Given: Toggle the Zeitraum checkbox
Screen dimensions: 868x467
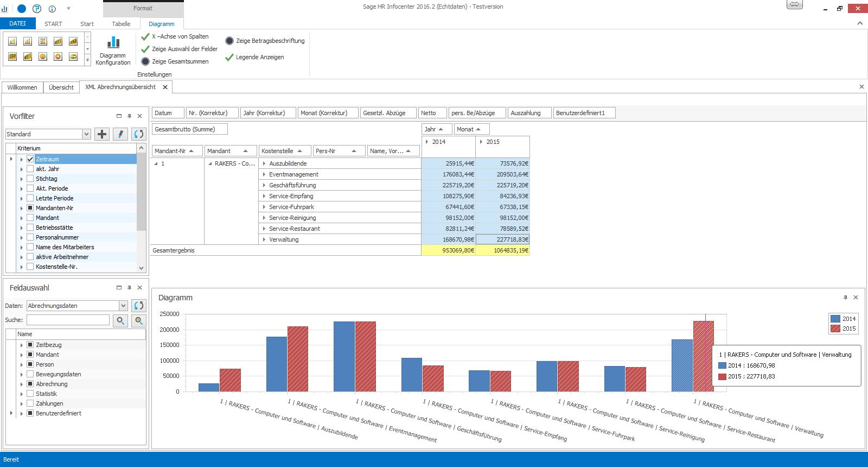Looking at the screenshot, I should pos(30,159).
